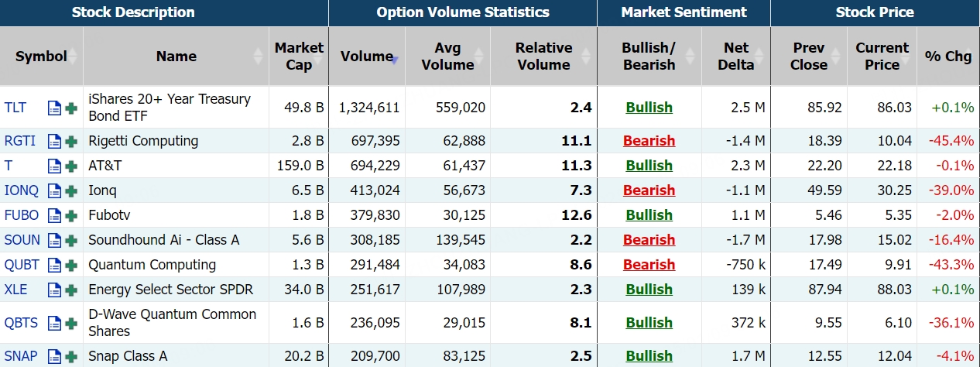Sort by Market Cap column header
The height and width of the screenshot is (367, 980).
tap(299, 57)
